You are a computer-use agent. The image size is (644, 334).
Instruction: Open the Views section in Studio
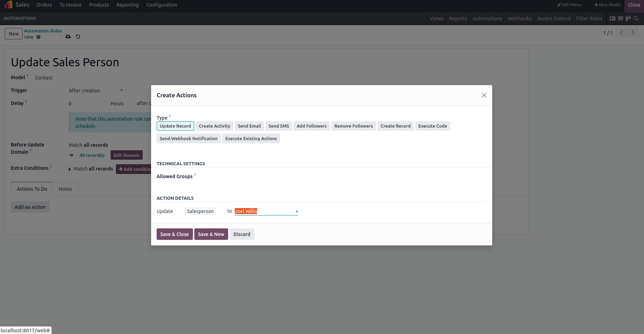click(436, 18)
